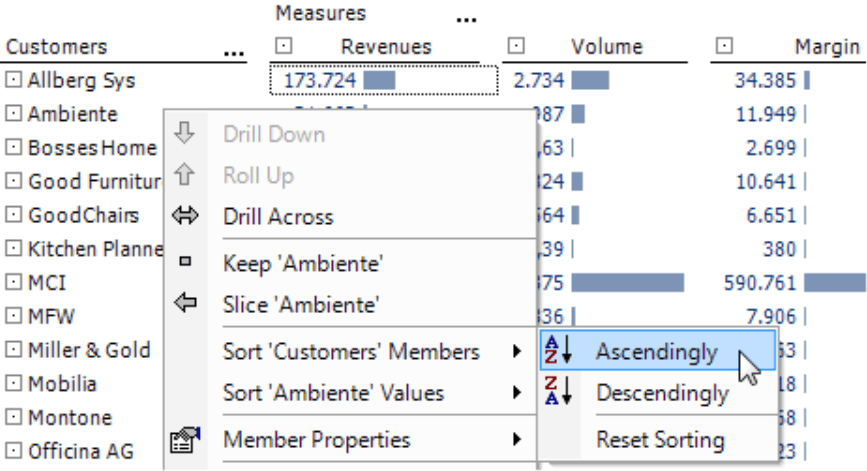
Task: Open the Customers ellipsis options button
Action: pyautogui.click(x=234, y=53)
